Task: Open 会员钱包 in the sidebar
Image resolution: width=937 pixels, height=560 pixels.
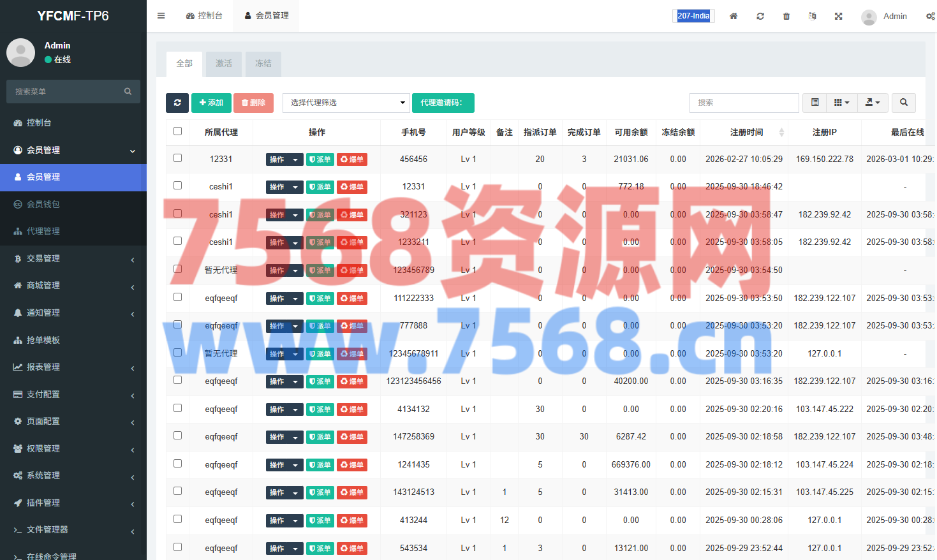Action: pyautogui.click(x=43, y=204)
